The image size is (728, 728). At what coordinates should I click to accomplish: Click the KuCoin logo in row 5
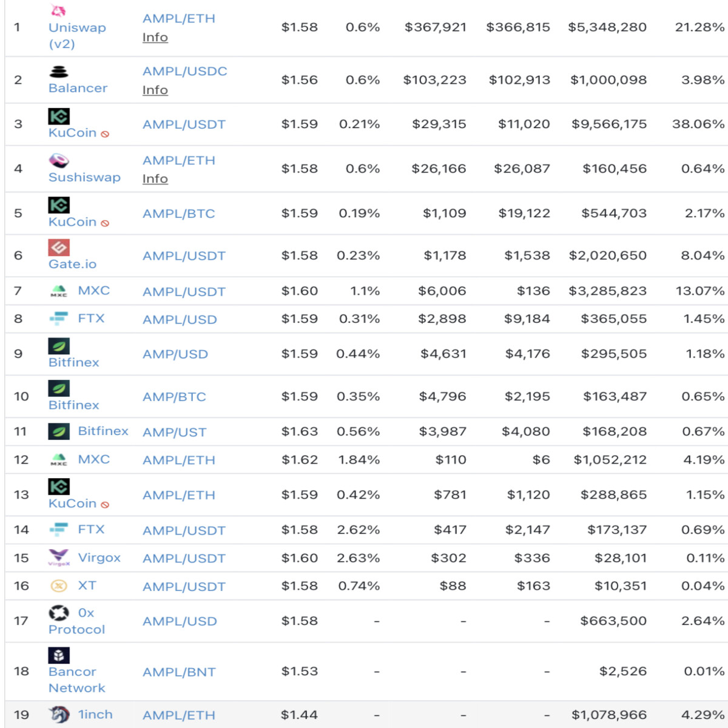click(x=59, y=205)
